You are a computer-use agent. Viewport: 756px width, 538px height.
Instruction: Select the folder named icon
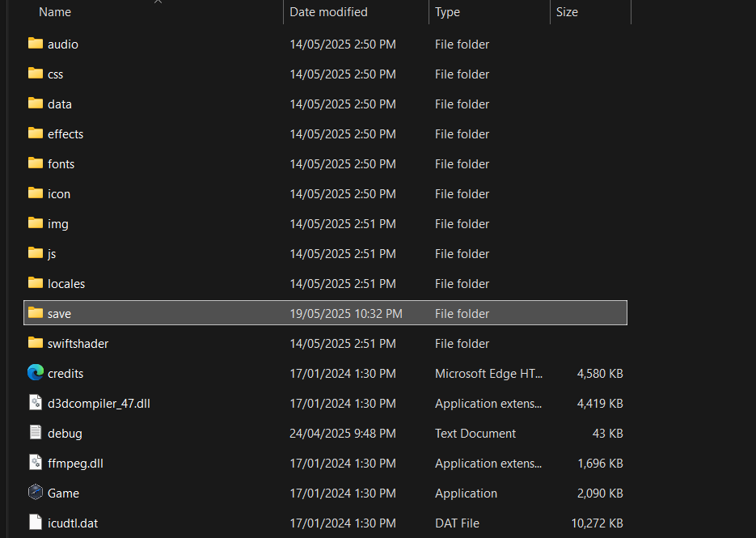tap(59, 194)
